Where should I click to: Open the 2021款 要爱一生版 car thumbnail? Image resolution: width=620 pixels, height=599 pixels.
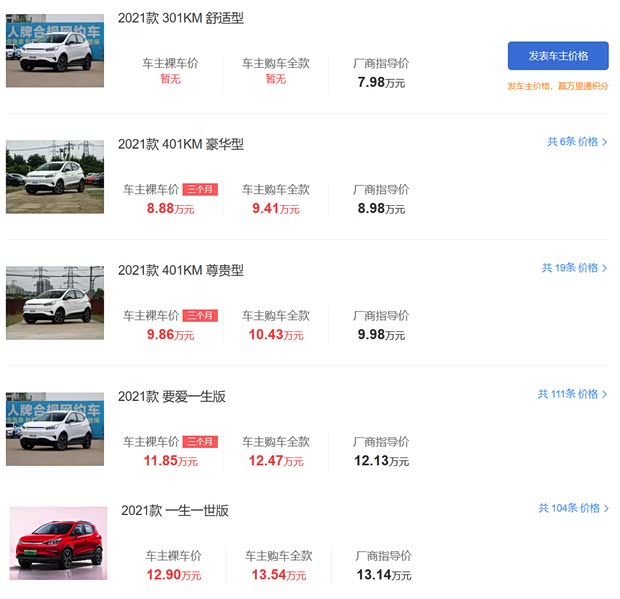point(55,428)
